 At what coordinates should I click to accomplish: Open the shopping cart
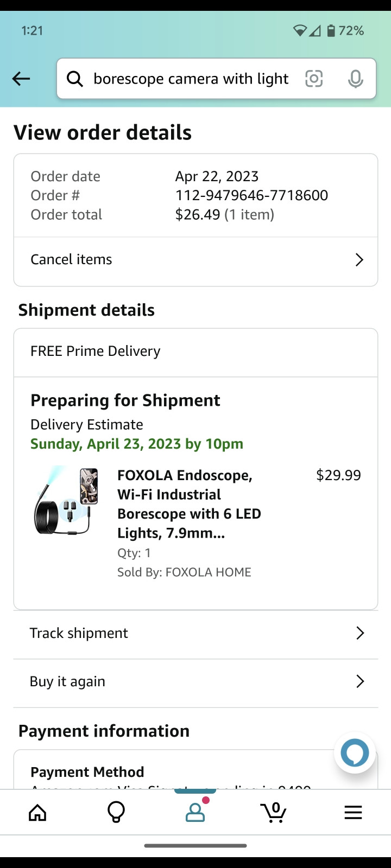click(x=274, y=812)
